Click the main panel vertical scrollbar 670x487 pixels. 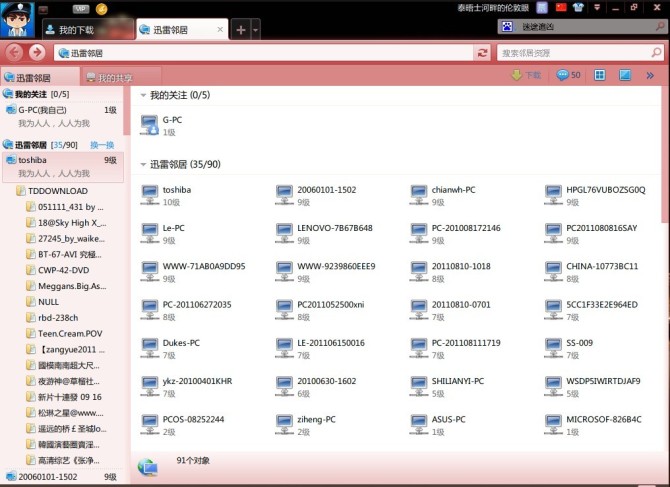(x=665, y=154)
